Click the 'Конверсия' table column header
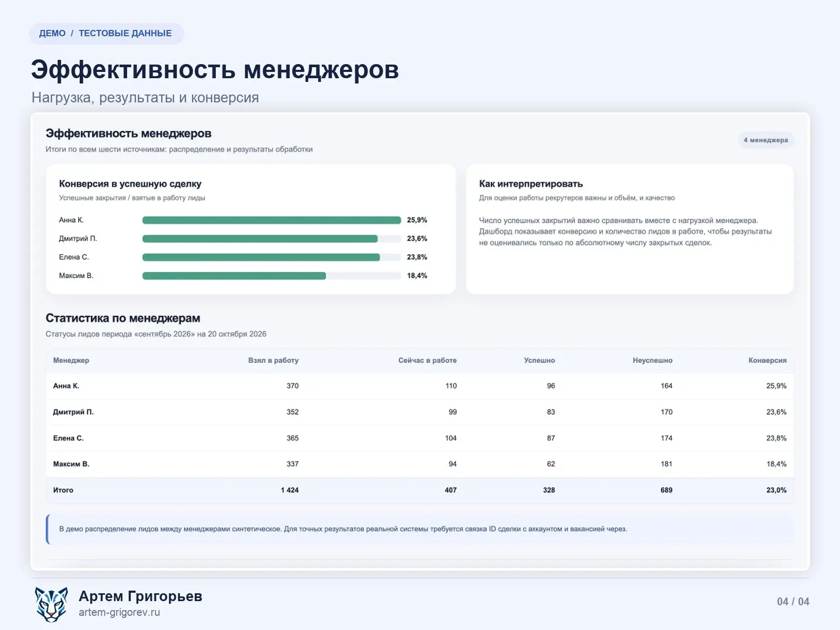 coord(768,360)
